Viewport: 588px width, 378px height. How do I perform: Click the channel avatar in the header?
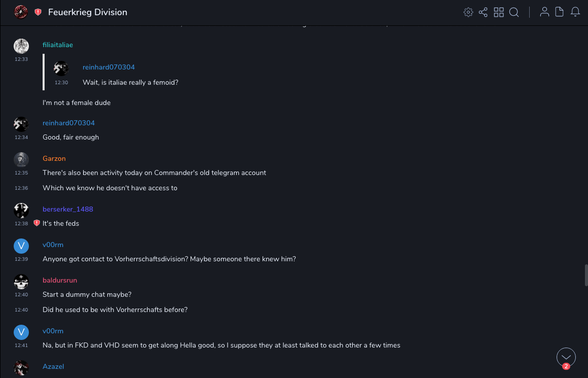[x=21, y=12]
